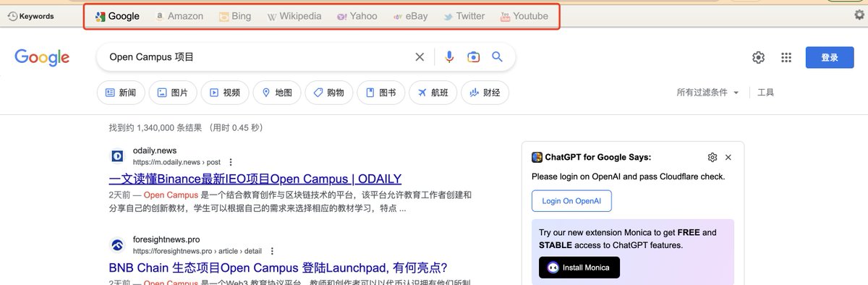Search by image with camera icon
The height and width of the screenshot is (285, 868).
(473, 57)
